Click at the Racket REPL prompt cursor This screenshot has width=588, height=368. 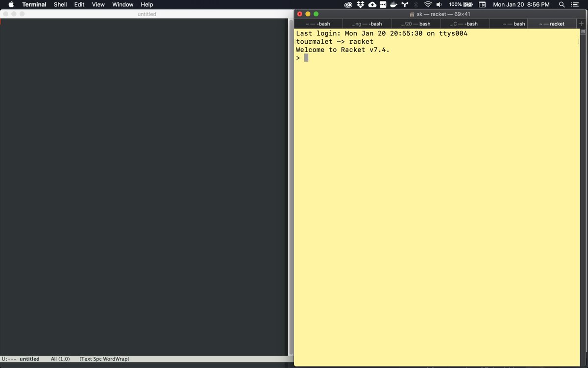pyautogui.click(x=306, y=58)
